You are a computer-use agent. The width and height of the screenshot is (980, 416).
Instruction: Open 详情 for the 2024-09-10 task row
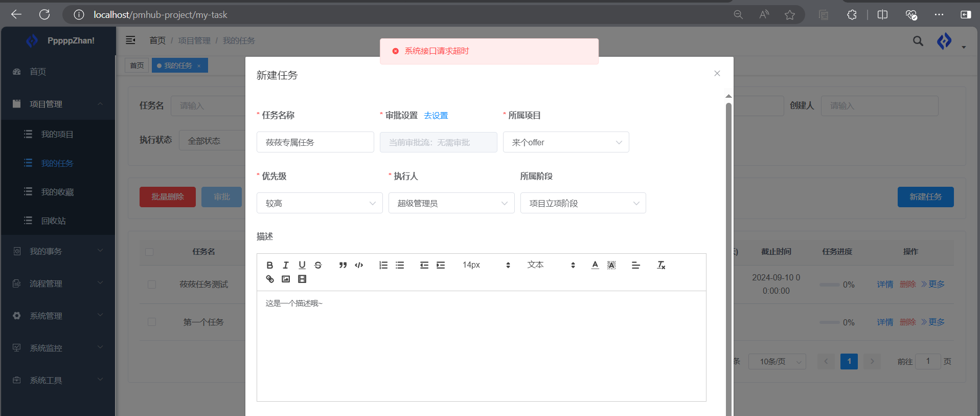885,284
